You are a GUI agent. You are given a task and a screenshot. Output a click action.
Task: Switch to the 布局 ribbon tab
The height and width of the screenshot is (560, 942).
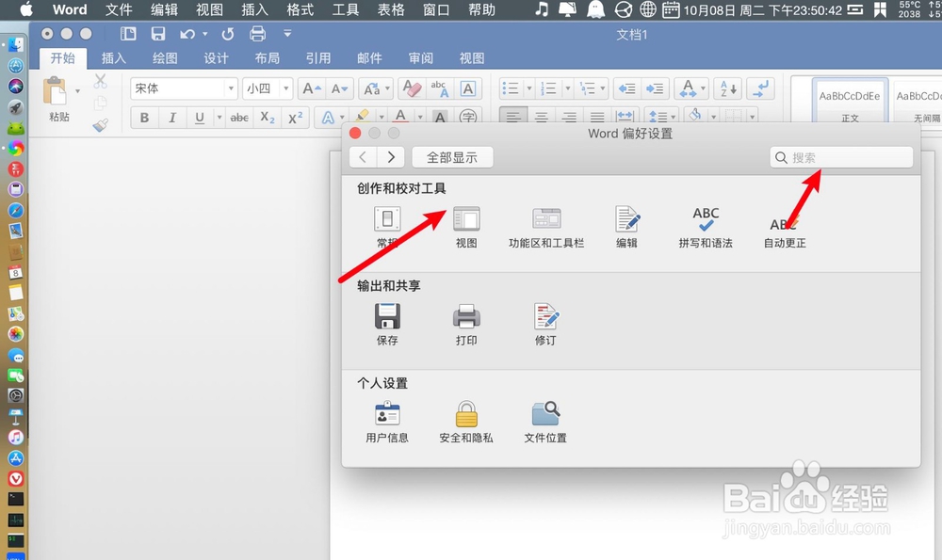[x=268, y=58]
